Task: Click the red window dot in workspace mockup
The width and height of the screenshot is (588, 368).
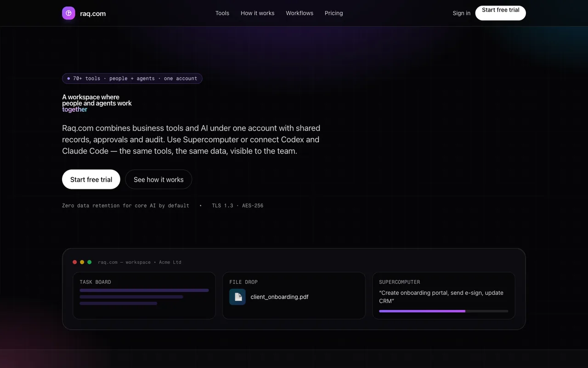Action: coord(75,262)
